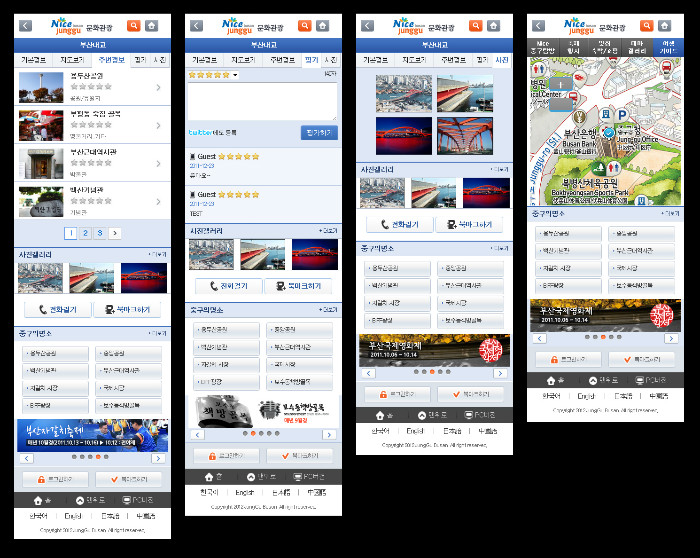Image resolution: width=700 pixels, height=558 pixels.
Task: Open the under-bridge red arches photo
Action: click(x=465, y=136)
